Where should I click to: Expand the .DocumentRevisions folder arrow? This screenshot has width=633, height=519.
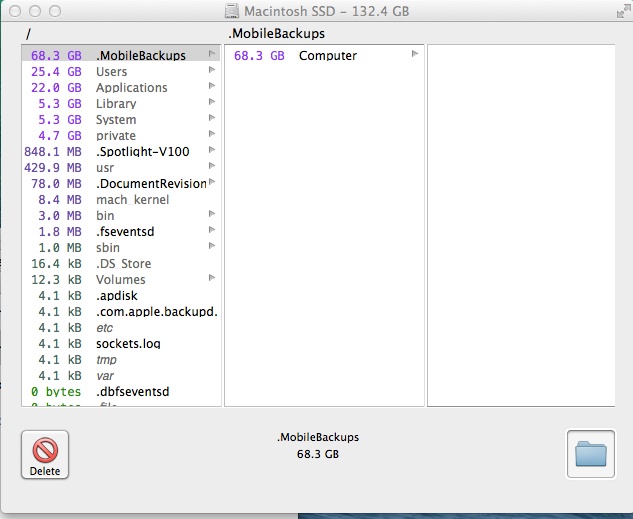pos(212,182)
